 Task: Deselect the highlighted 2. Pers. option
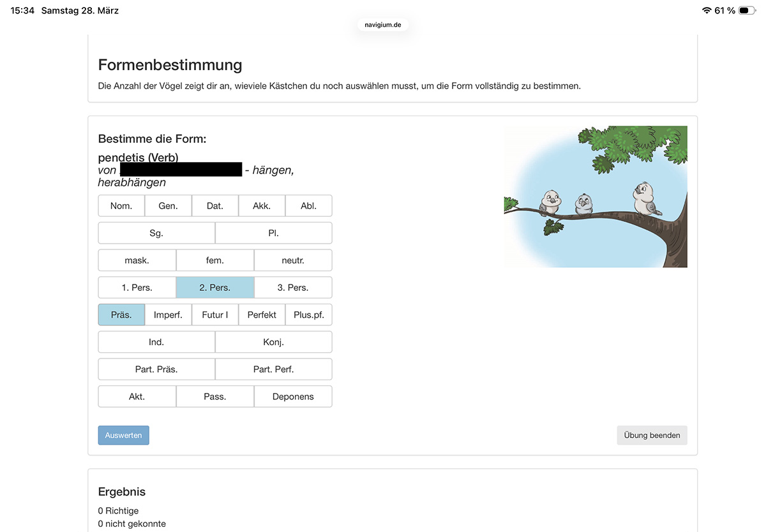[x=215, y=288]
